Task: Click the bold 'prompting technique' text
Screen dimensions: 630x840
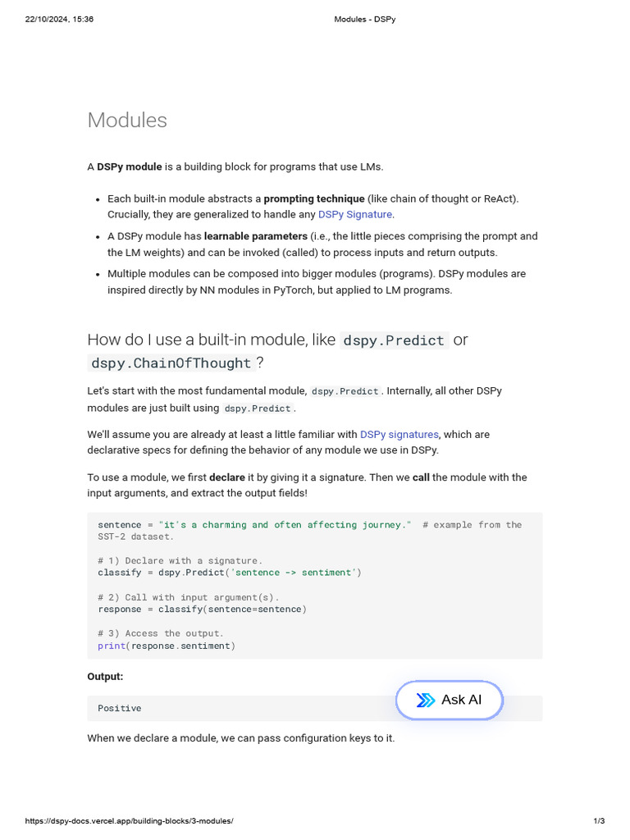Action: pos(314,199)
